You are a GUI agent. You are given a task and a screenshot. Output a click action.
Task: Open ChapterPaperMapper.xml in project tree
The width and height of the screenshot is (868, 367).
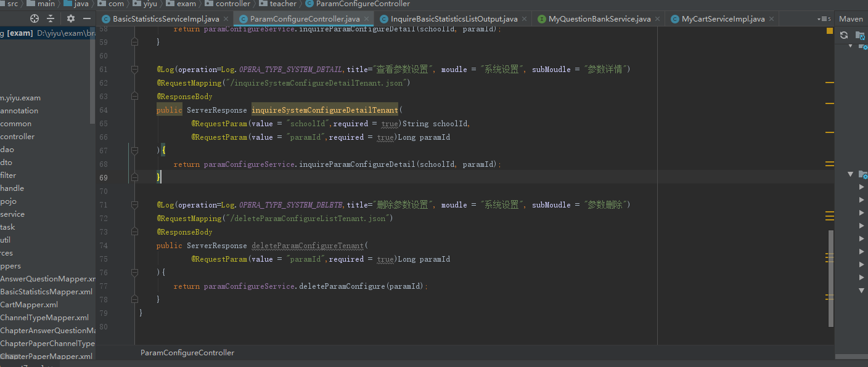[46, 357]
